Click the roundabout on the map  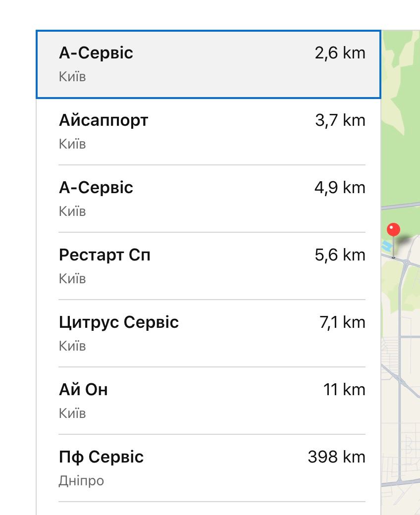tap(407, 262)
